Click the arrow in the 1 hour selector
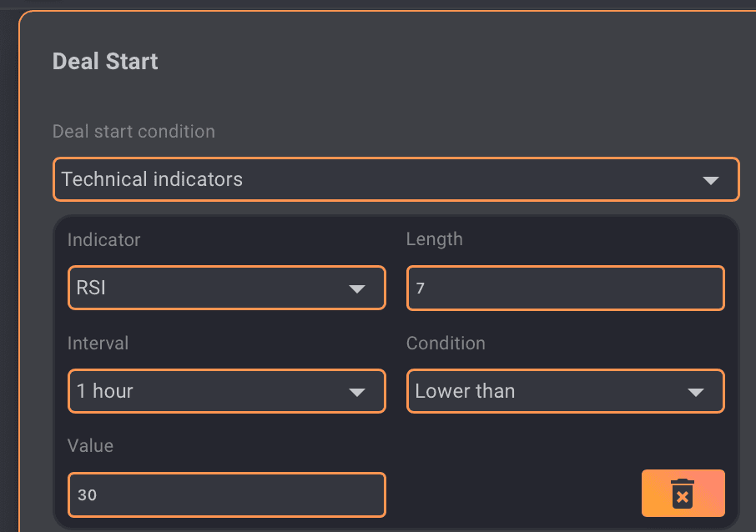Viewport: 756px width, 532px height. pos(356,392)
